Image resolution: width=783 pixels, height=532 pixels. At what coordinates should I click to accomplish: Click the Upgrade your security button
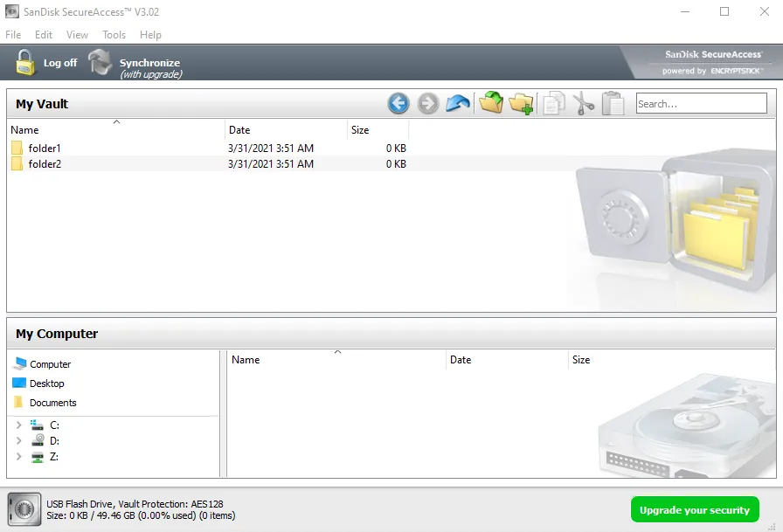[x=695, y=509]
